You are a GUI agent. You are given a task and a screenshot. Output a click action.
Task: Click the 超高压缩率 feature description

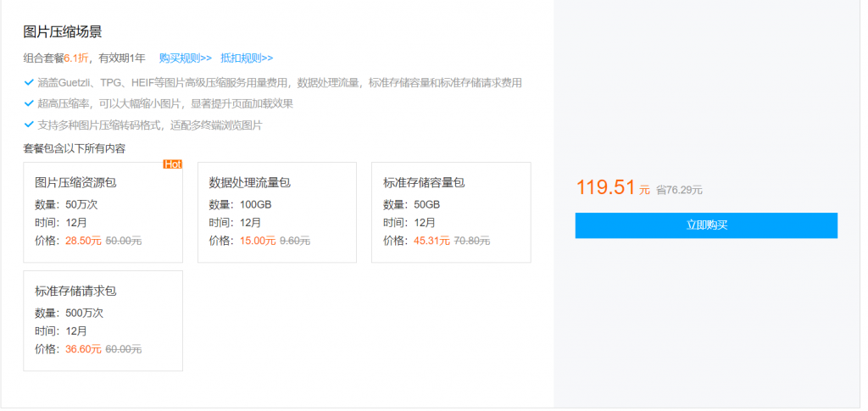point(165,103)
